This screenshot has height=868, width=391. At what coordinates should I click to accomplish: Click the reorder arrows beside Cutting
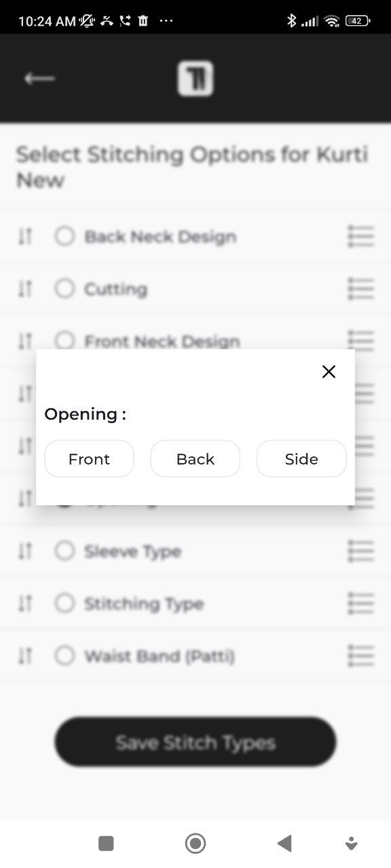click(x=24, y=288)
